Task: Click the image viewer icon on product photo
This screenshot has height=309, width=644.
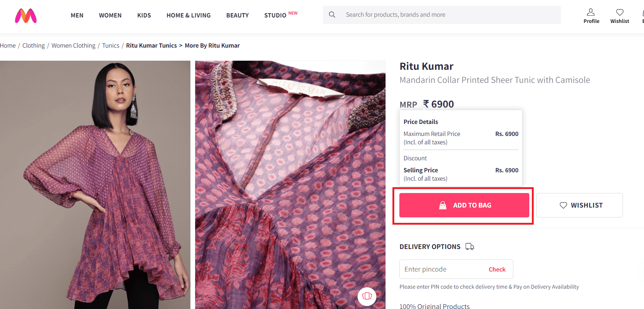Action: pyautogui.click(x=367, y=296)
